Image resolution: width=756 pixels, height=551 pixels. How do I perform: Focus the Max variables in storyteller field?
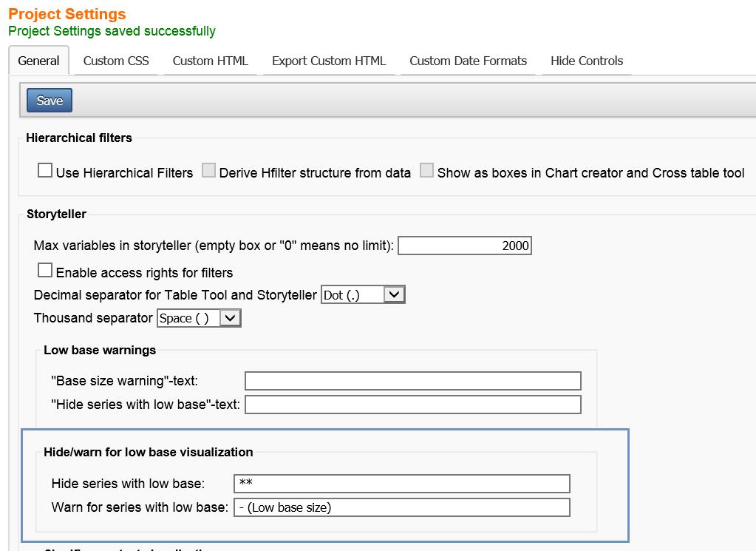point(465,246)
